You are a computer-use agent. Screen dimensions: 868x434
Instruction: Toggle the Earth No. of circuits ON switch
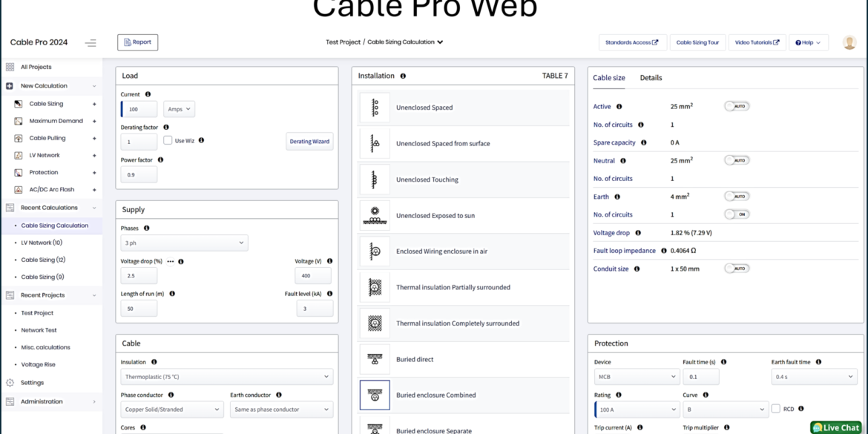click(x=737, y=214)
